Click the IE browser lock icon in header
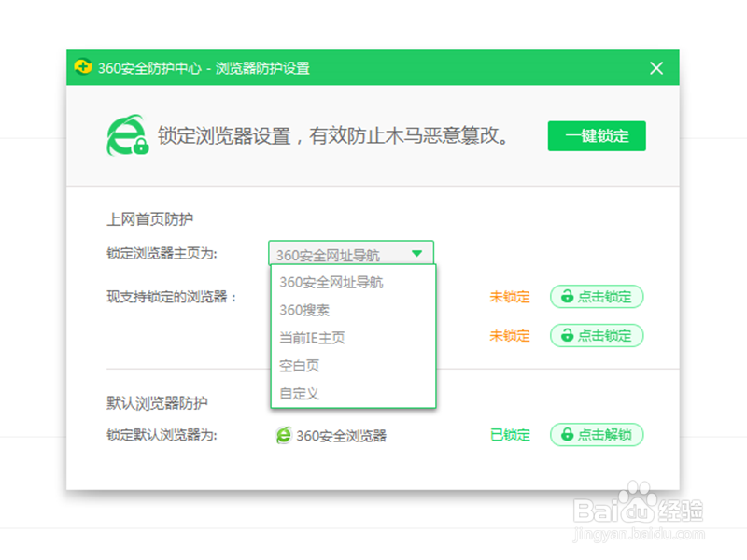The width and height of the screenshot is (747, 560). (x=127, y=135)
